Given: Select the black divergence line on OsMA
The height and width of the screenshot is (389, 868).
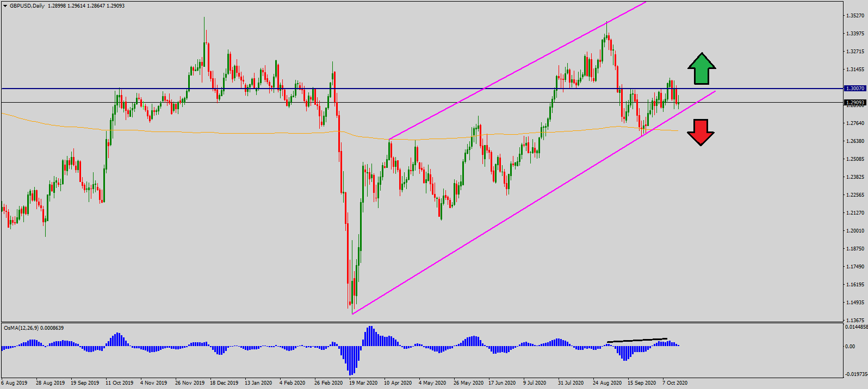Looking at the screenshot, I should coord(637,340).
